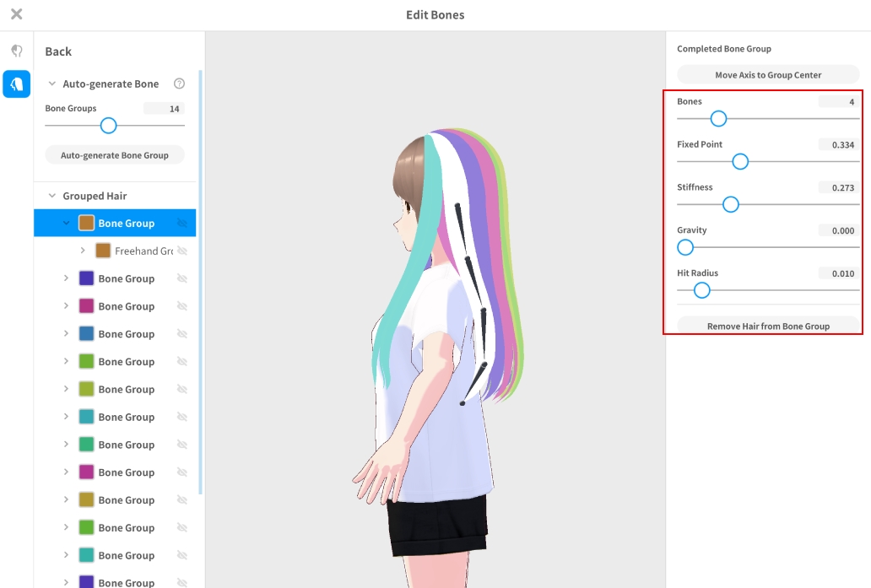Toggle visibility of the blue Bone Group
Image resolution: width=871 pixels, height=588 pixels.
pyautogui.click(x=182, y=334)
